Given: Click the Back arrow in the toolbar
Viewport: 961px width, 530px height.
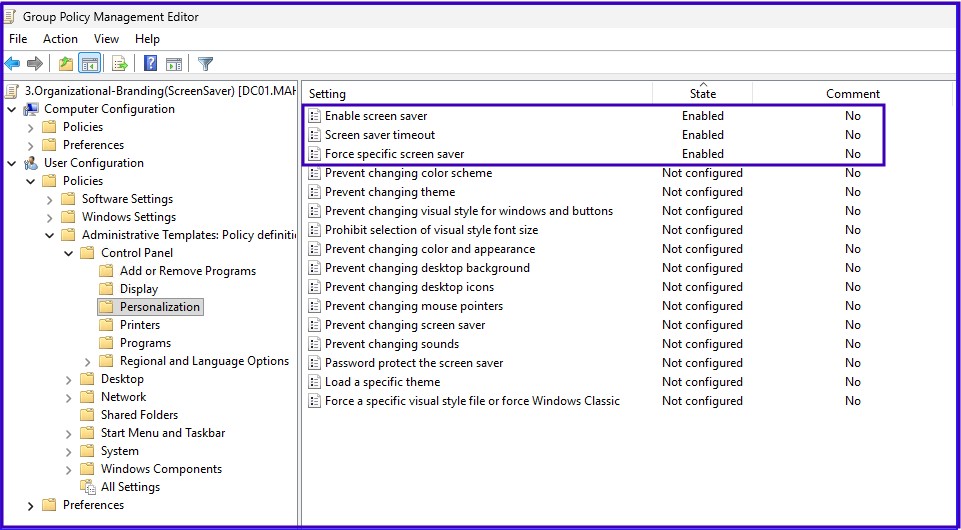Looking at the screenshot, I should pos(13,64).
